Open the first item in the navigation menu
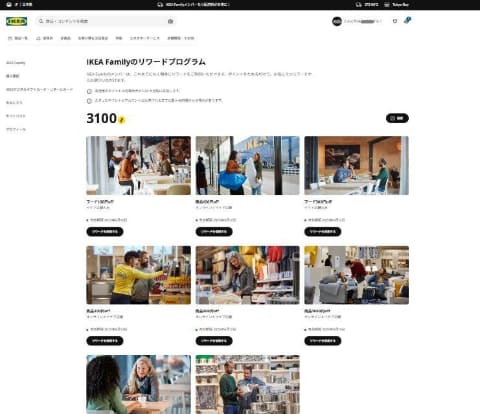 18,38
